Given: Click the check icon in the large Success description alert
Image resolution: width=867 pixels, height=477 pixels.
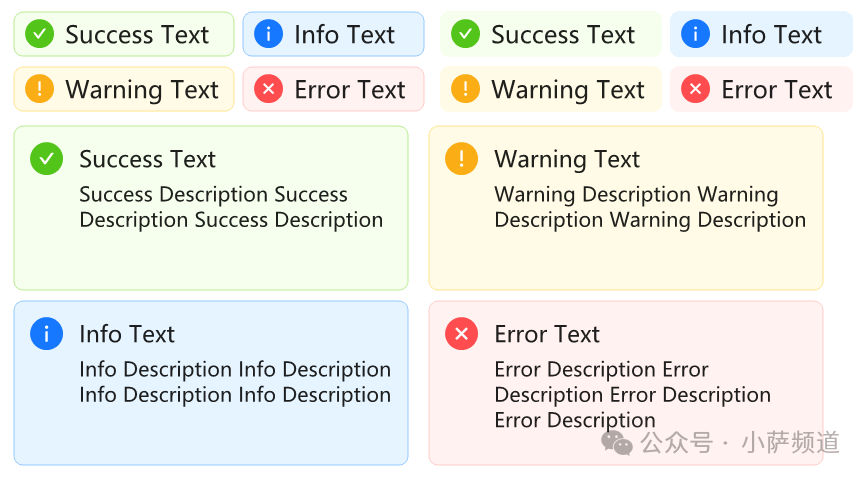Looking at the screenshot, I should click(47, 158).
